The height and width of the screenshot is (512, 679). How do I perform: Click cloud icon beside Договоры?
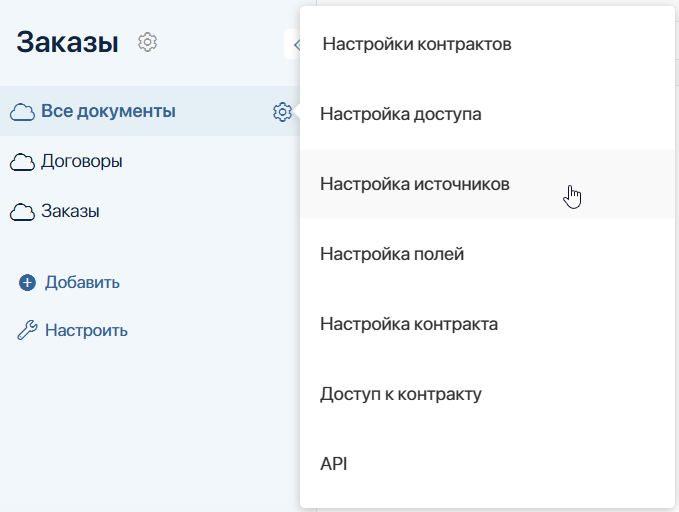[22, 162]
